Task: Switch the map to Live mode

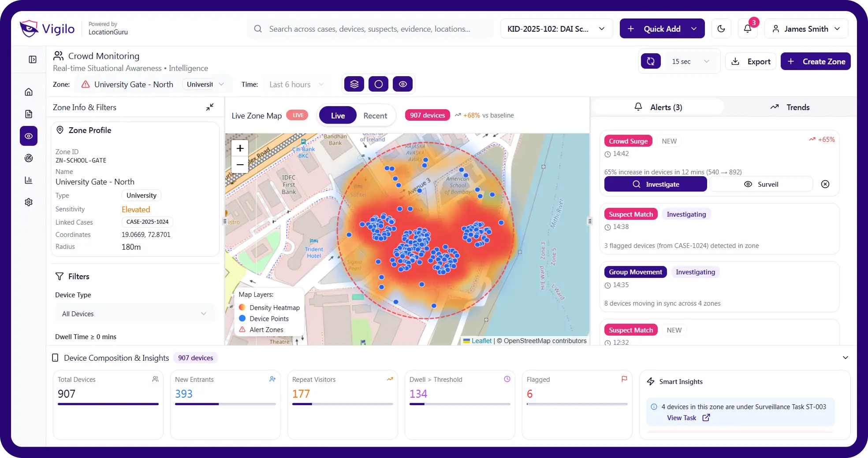Action: tap(338, 115)
